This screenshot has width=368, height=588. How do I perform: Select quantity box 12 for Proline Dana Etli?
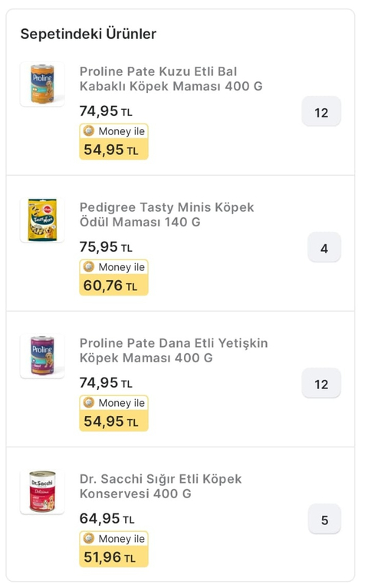pyautogui.click(x=321, y=383)
